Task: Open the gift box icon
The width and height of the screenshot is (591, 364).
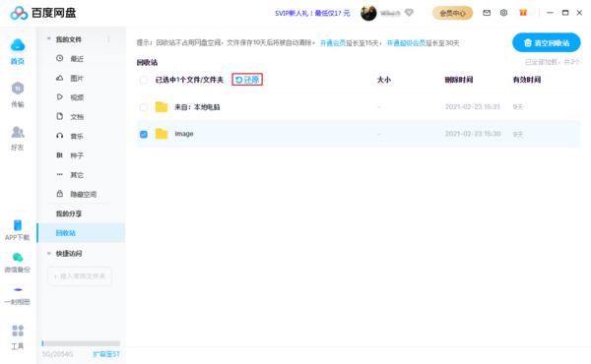Action: (x=523, y=13)
